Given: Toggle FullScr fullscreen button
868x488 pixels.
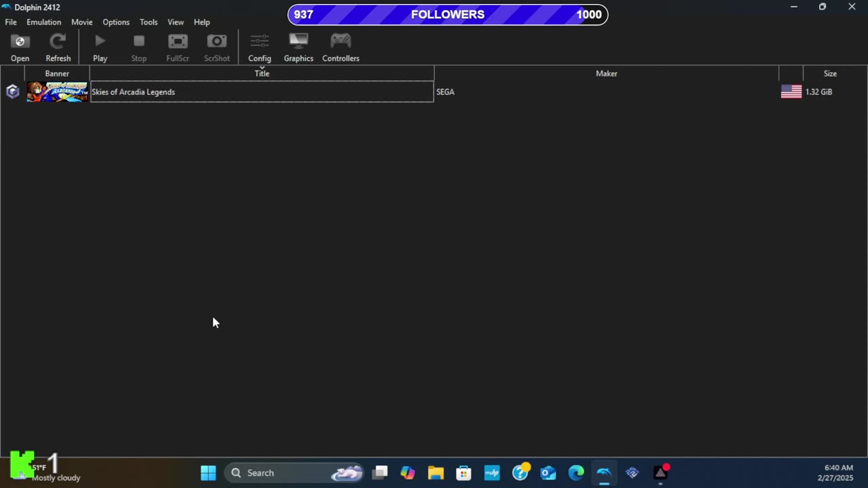Looking at the screenshot, I should pos(178,48).
